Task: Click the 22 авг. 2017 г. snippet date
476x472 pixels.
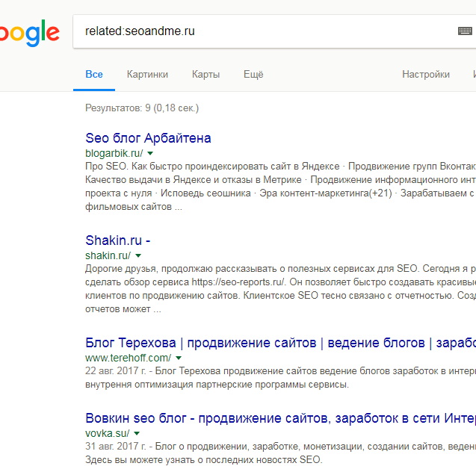Action: pyautogui.click(x=116, y=371)
